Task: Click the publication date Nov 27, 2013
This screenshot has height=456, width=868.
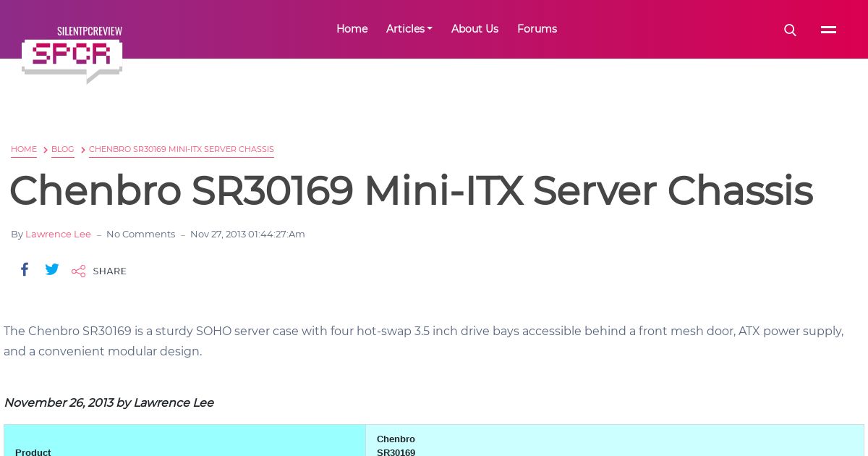Action: [x=247, y=234]
